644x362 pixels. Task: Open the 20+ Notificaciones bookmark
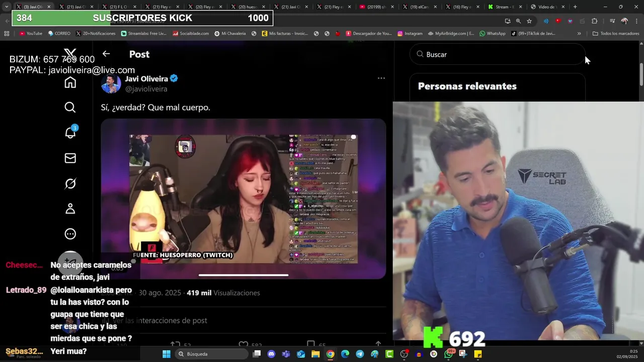tap(96, 34)
